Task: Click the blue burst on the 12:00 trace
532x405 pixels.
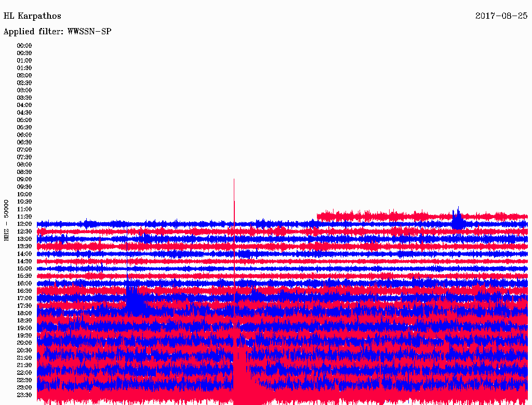Action: pyautogui.click(x=458, y=220)
